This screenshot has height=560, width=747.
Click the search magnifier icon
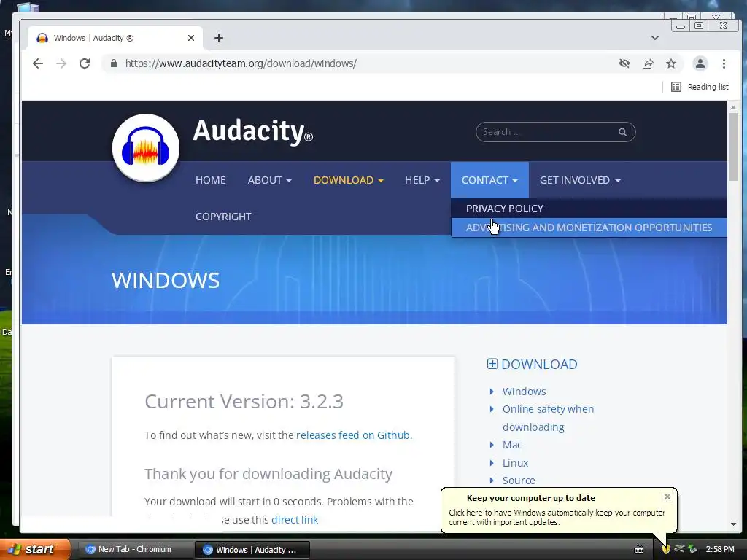(x=622, y=132)
